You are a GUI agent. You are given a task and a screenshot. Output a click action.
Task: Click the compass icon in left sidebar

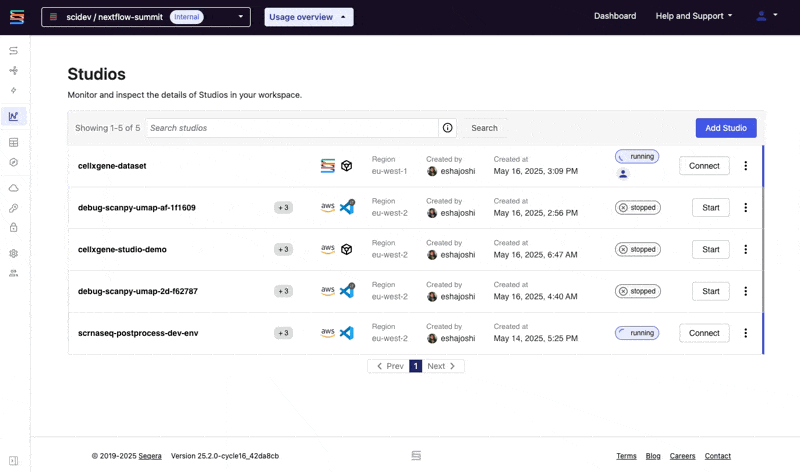(14, 162)
